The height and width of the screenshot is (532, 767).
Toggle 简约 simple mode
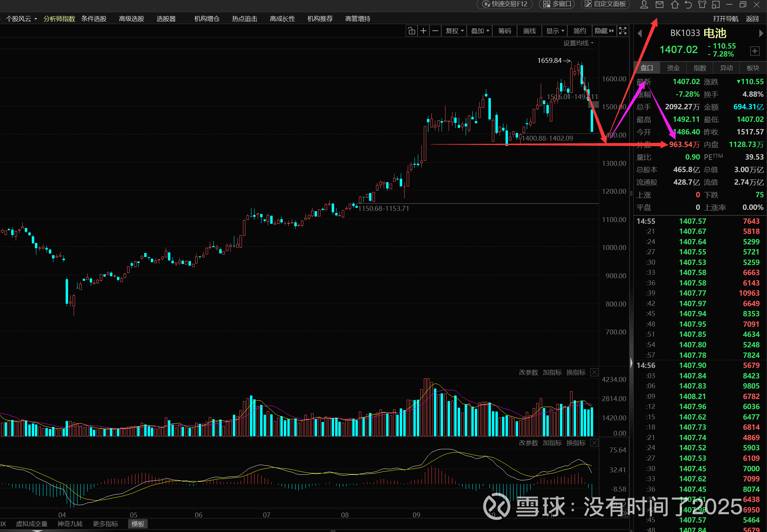(580, 31)
